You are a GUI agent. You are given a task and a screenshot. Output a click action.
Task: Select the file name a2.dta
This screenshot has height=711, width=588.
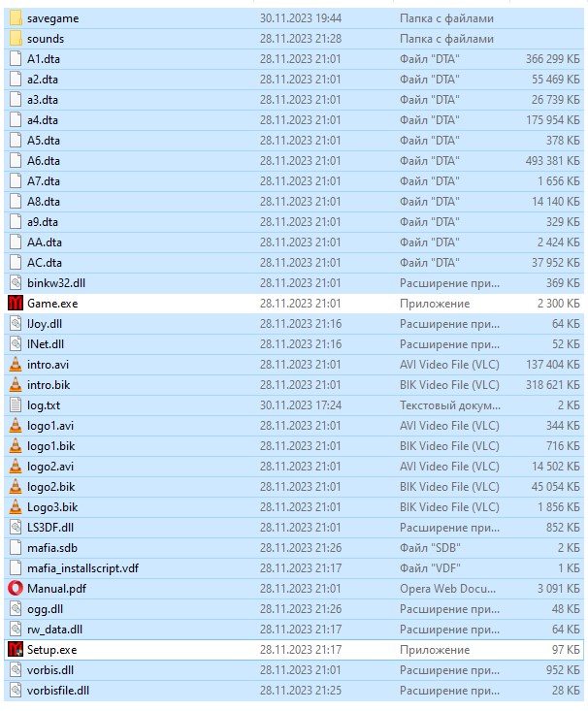pos(43,80)
